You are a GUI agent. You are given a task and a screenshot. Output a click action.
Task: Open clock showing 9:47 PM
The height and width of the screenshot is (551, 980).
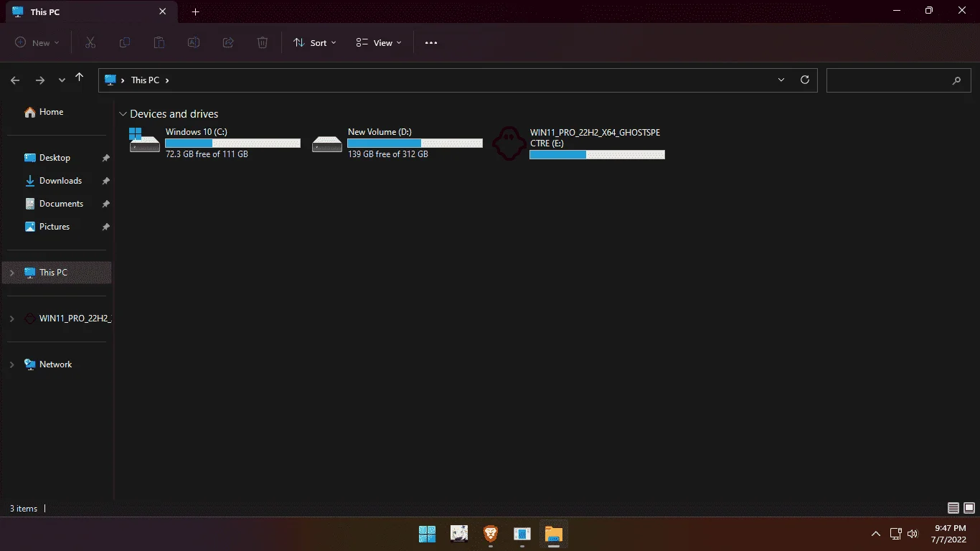pos(951,534)
